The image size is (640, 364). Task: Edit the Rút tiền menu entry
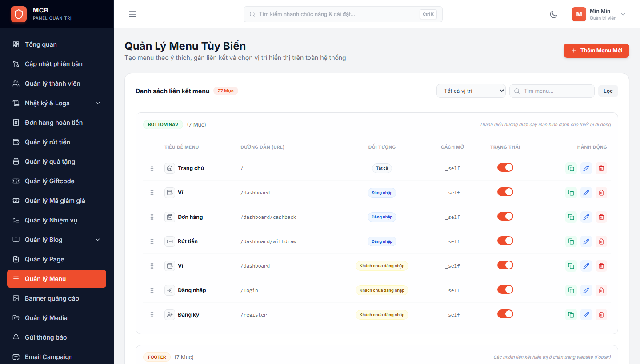click(586, 241)
